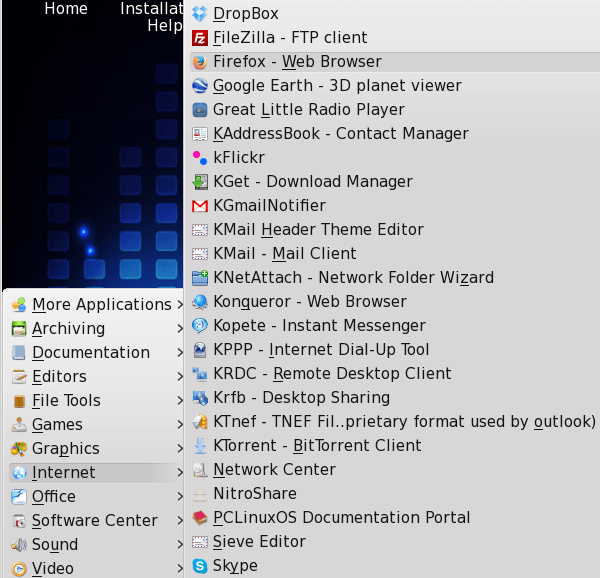Launch KGet - Download Manager
This screenshot has width=600, height=578.
tap(395, 182)
